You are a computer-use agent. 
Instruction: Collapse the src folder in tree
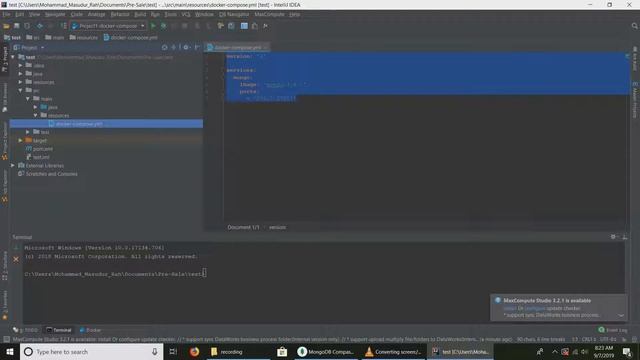(x=20, y=90)
